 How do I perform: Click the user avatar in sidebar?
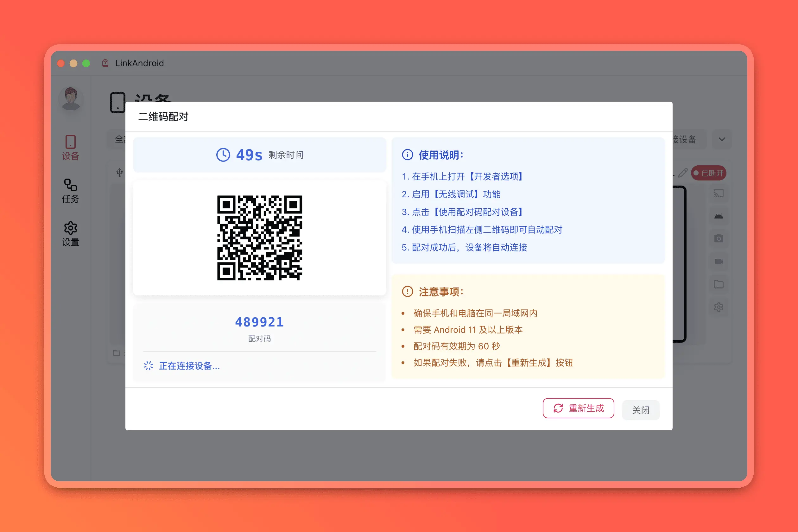pyautogui.click(x=71, y=99)
